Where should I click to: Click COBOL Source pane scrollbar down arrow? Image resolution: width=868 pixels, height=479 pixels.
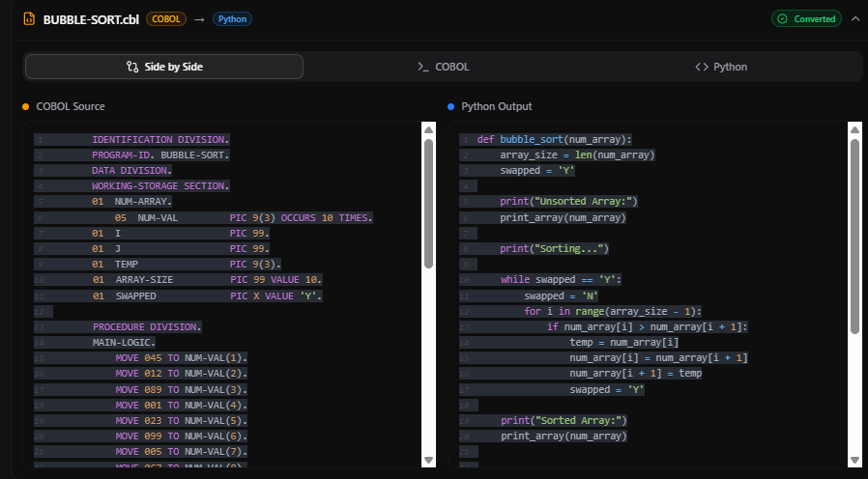tap(428, 460)
